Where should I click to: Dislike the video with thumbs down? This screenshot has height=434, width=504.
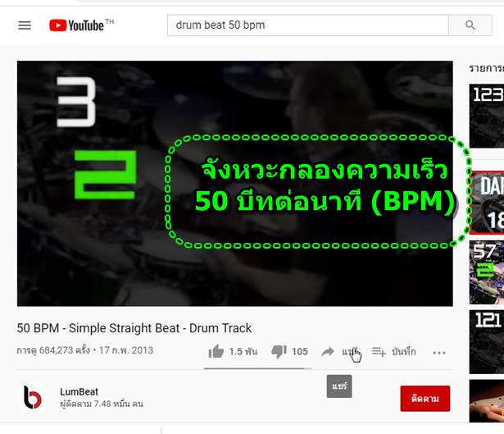(x=279, y=351)
